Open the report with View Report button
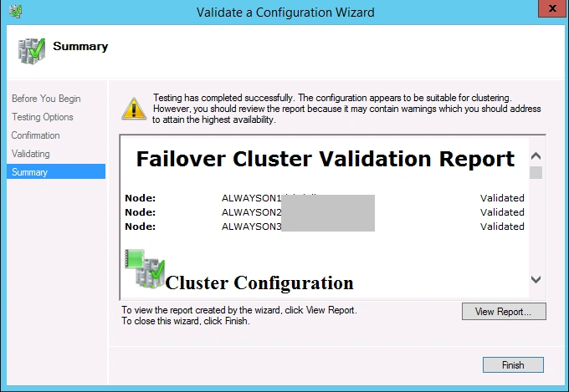The width and height of the screenshot is (569, 392). [504, 312]
